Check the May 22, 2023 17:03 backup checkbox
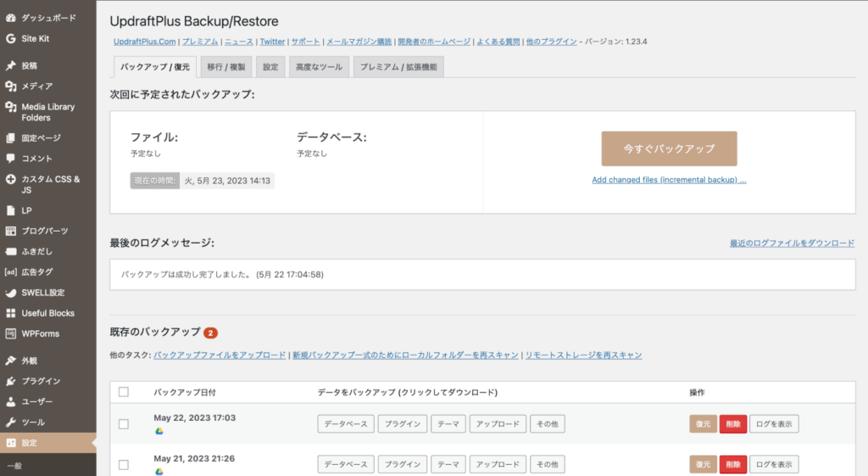The height and width of the screenshot is (476, 868). click(x=124, y=424)
